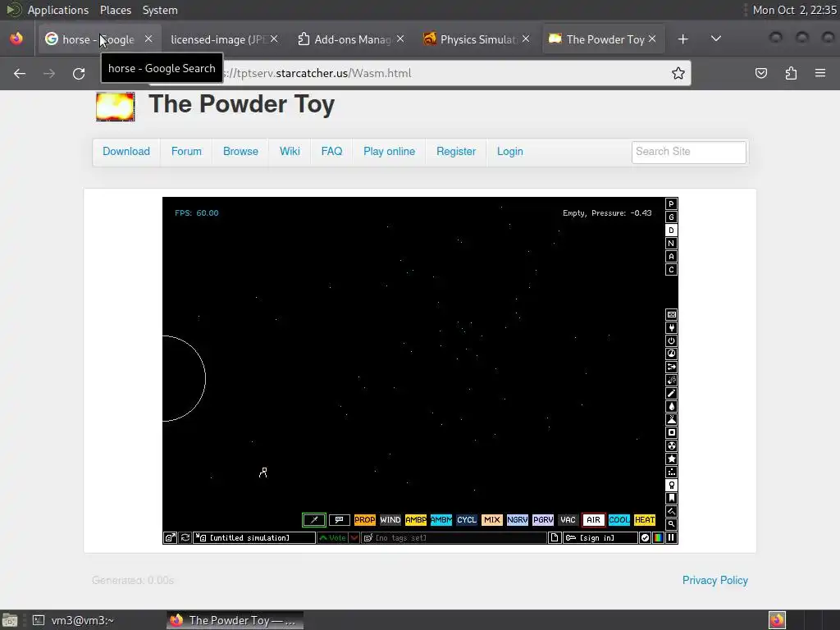Select the HEAT tool

click(x=645, y=519)
